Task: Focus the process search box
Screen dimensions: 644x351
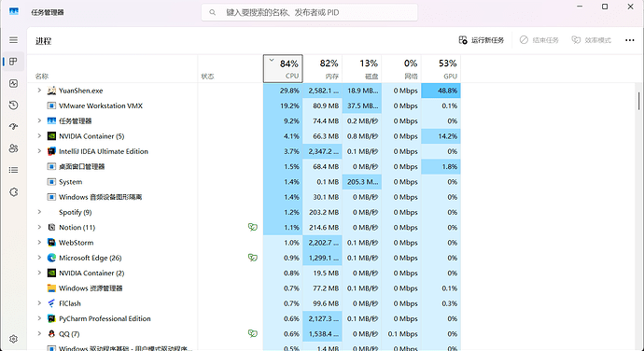Action: coord(309,12)
